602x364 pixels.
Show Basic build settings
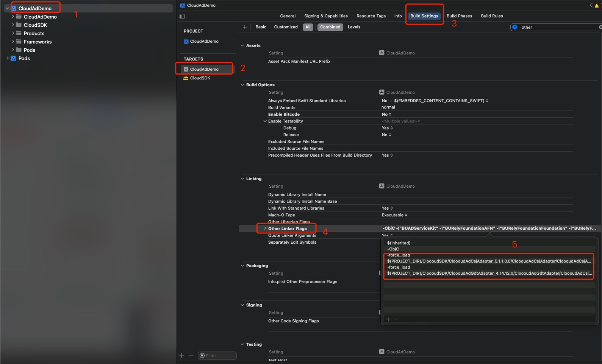(x=261, y=27)
